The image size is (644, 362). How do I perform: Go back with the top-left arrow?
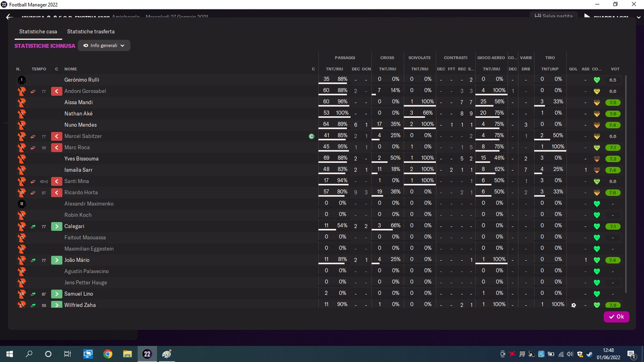point(9,17)
